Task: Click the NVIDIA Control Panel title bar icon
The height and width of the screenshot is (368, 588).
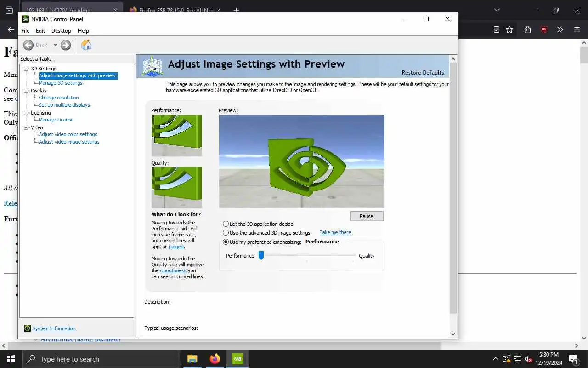Action: tap(25, 19)
